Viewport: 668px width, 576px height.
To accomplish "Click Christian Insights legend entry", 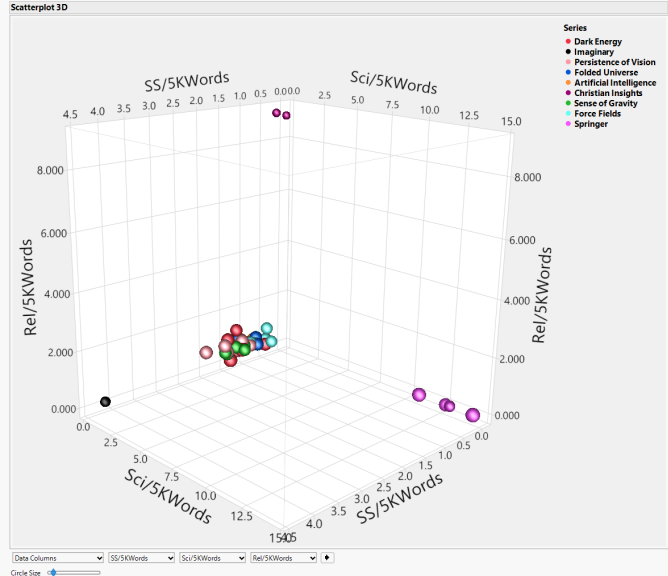I will [608, 93].
